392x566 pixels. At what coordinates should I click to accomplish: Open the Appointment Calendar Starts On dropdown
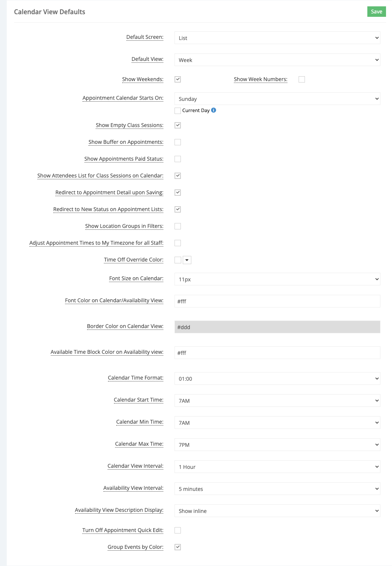pyautogui.click(x=277, y=99)
